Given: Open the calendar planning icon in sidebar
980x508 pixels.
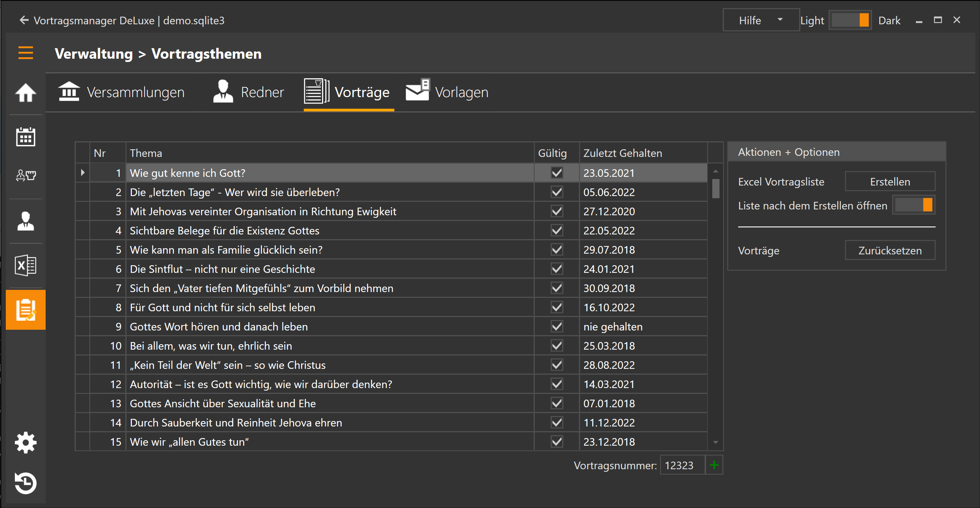Looking at the screenshot, I should [x=25, y=137].
